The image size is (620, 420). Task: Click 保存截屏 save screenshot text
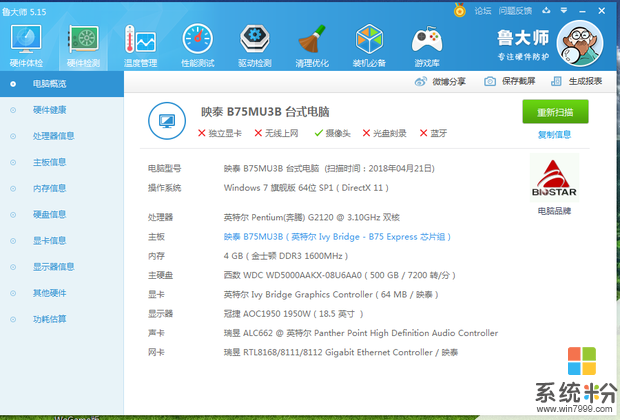pos(518,81)
